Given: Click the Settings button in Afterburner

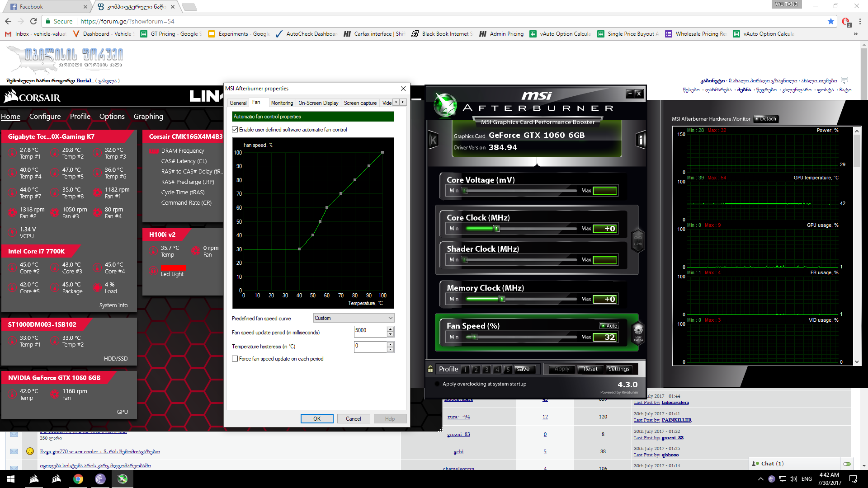Looking at the screenshot, I should click(x=618, y=369).
